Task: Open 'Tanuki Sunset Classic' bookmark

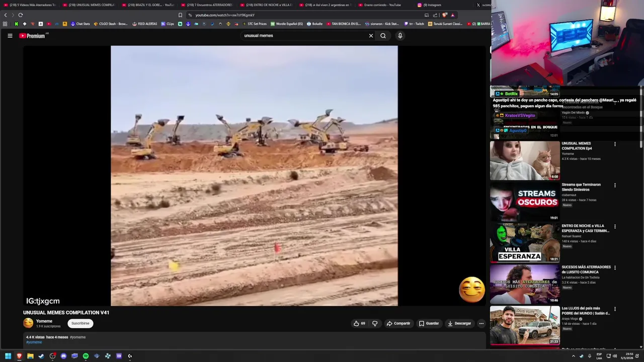Action: click(x=445, y=24)
